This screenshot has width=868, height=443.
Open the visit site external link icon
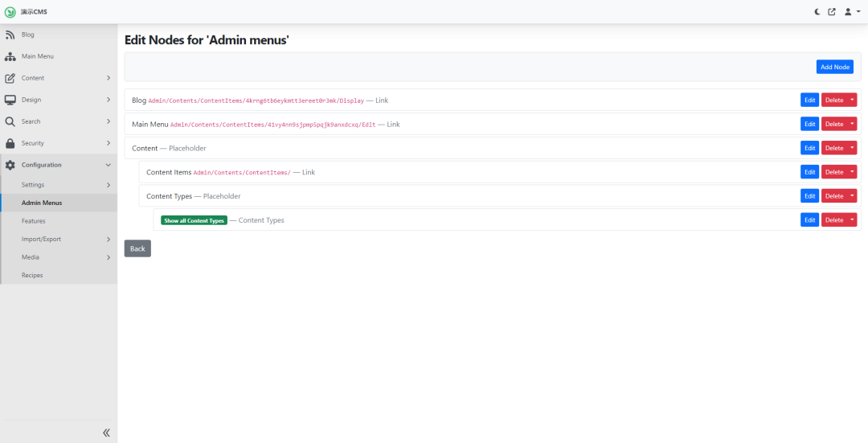[x=832, y=11]
